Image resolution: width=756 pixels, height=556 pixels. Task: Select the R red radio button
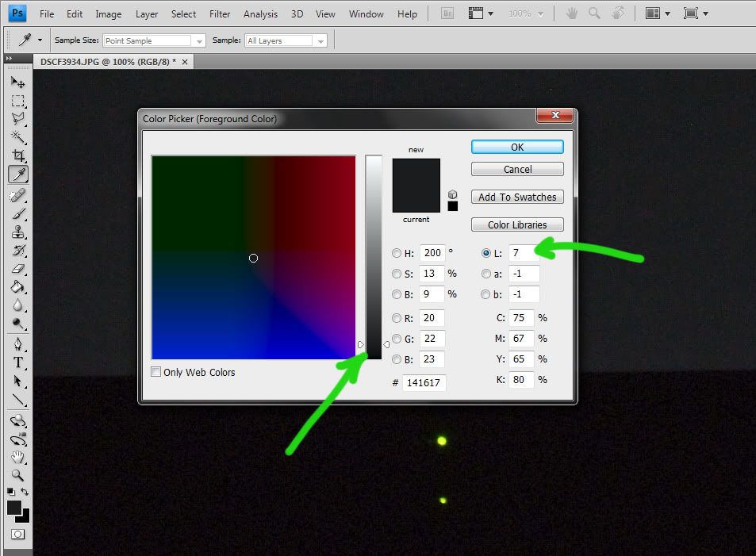pos(397,319)
